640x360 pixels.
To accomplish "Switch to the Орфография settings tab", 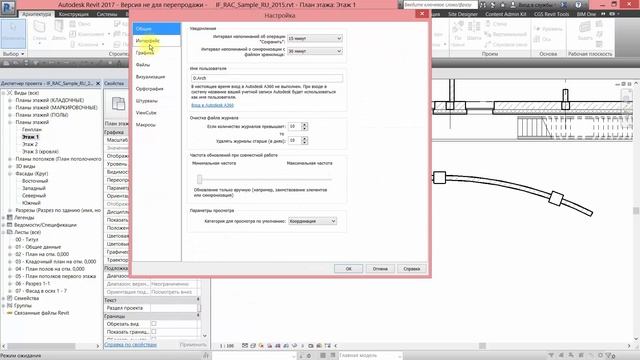I will 156,89.
